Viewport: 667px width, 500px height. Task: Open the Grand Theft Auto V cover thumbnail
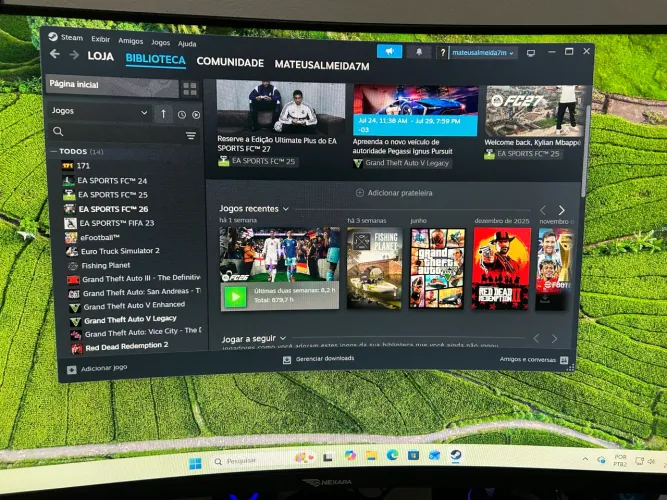pos(437,268)
